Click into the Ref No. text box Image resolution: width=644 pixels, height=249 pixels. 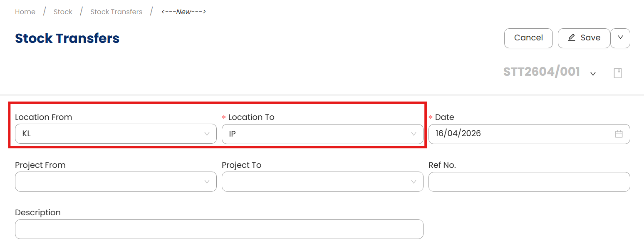[529, 182]
